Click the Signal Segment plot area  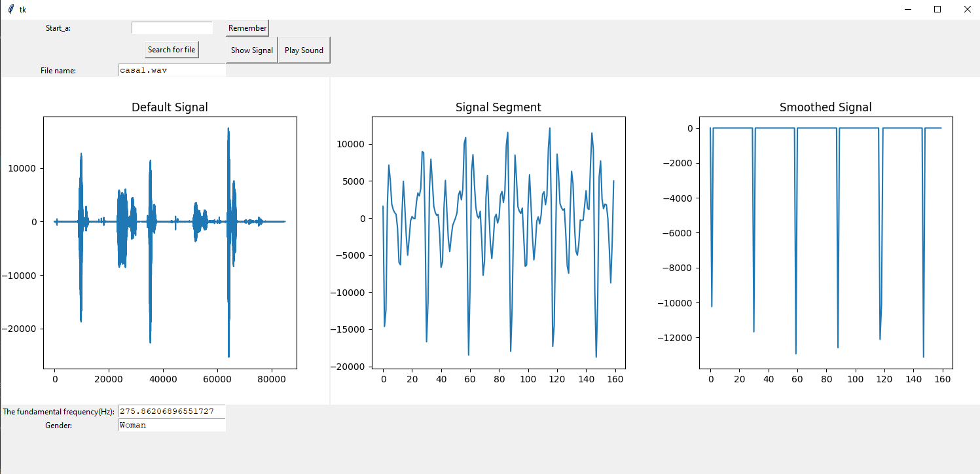pos(498,242)
